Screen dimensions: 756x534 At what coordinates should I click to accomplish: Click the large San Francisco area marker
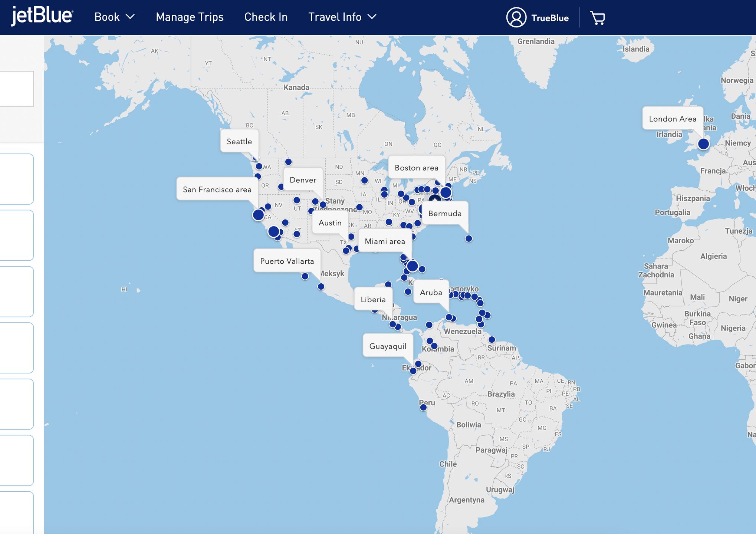tap(258, 215)
